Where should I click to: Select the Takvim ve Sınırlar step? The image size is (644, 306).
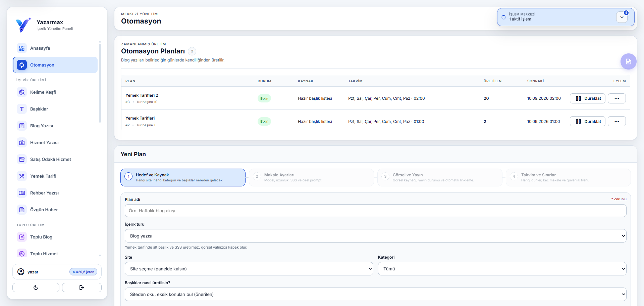tap(568, 177)
